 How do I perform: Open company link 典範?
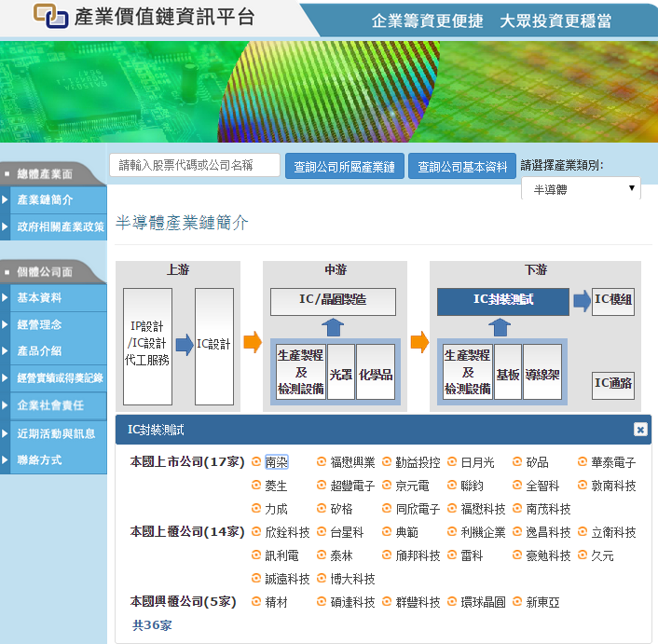pyautogui.click(x=407, y=532)
